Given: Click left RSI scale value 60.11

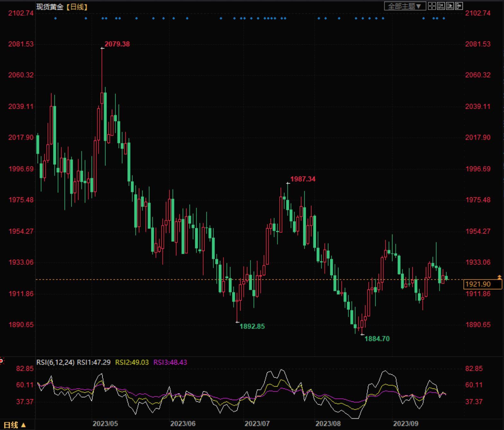Looking at the screenshot, I should (25, 385).
